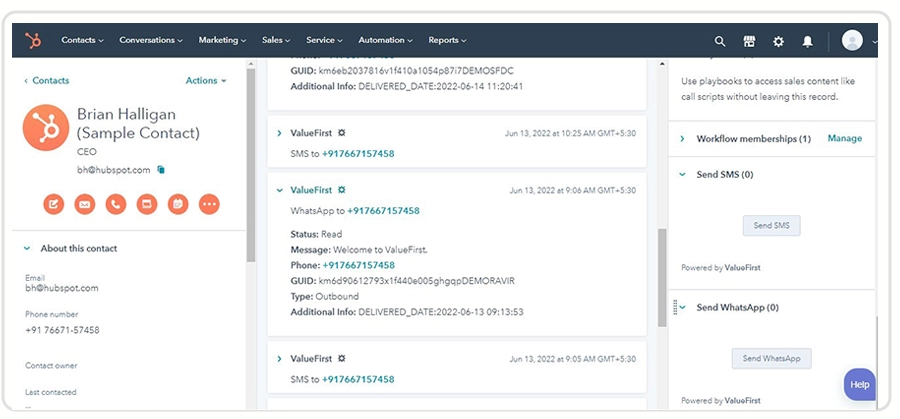Click the call phone icon under contact

pos(116,204)
